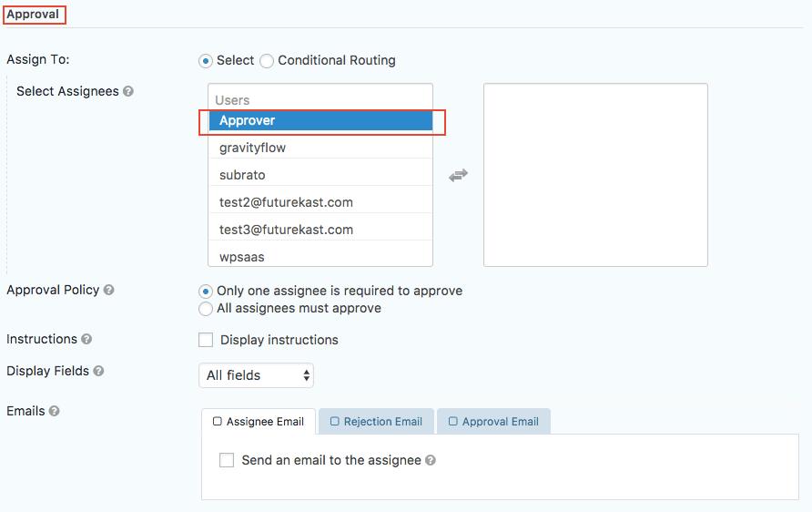This screenshot has height=512, width=812.
Task: Open the Approval Email tab
Action: point(492,422)
